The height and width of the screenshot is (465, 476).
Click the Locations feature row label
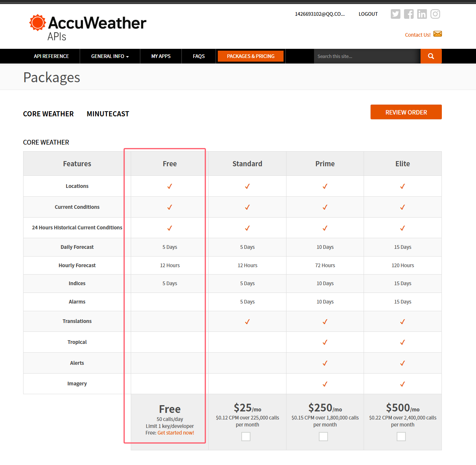click(77, 186)
